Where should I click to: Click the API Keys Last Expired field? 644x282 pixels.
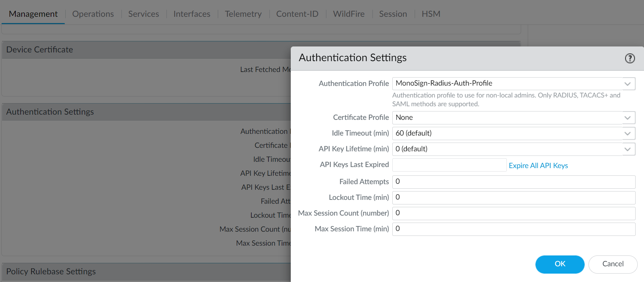click(449, 165)
